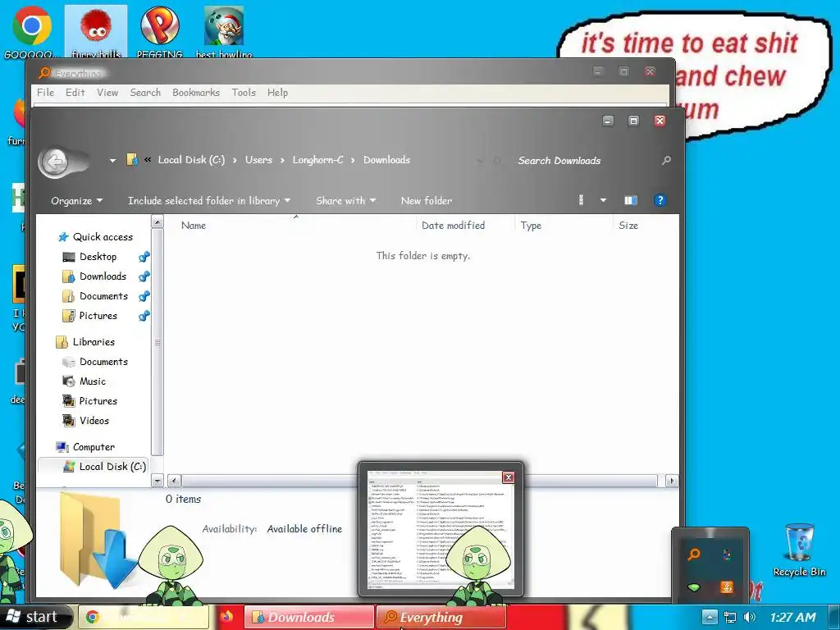
Task: Switch to Downloads taskbar button
Action: click(x=309, y=617)
